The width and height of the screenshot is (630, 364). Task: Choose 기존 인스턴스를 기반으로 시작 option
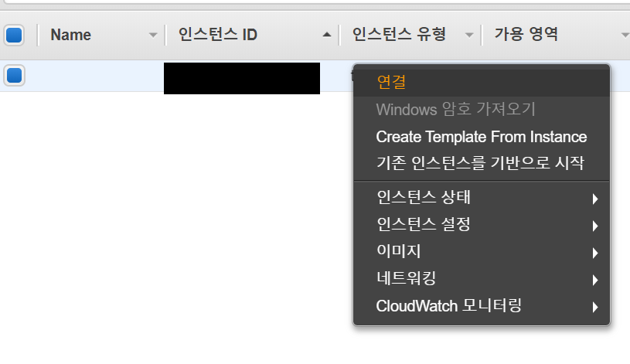[x=479, y=163]
